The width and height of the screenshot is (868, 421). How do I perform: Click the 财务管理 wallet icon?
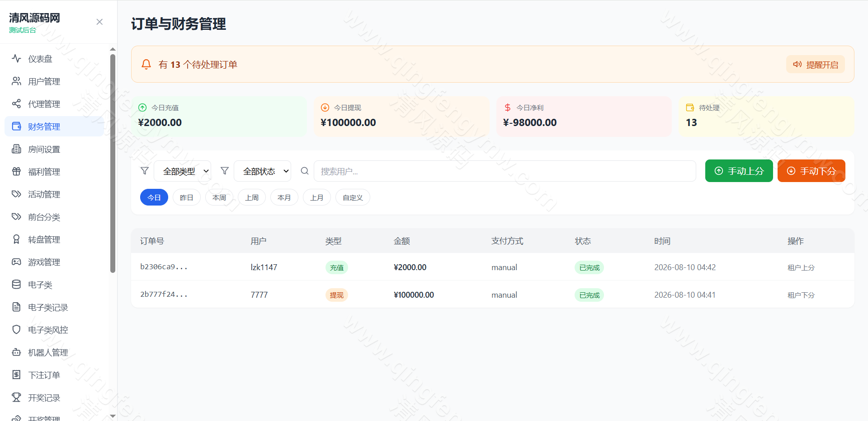click(16, 126)
